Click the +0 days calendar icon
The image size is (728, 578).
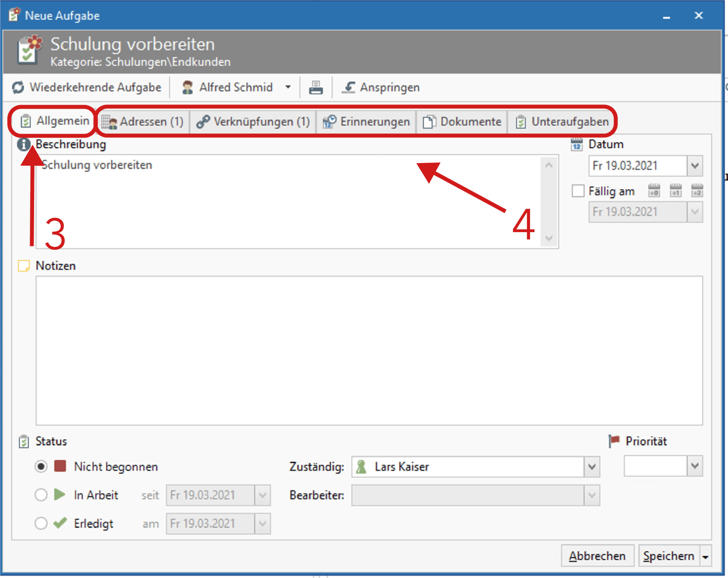click(x=654, y=191)
